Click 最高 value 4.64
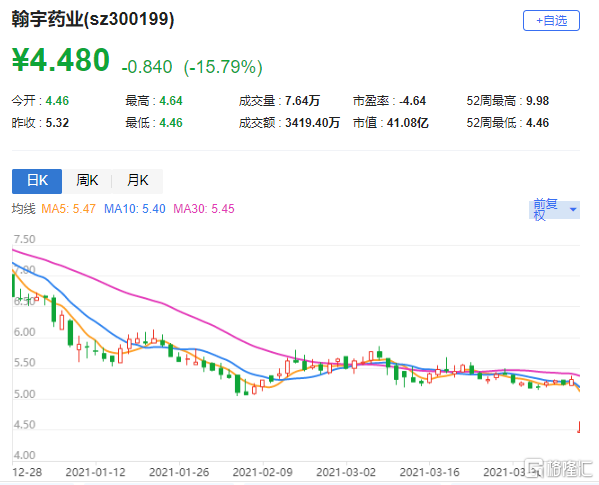599x485 pixels. pyautogui.click(x=171, y=101)
